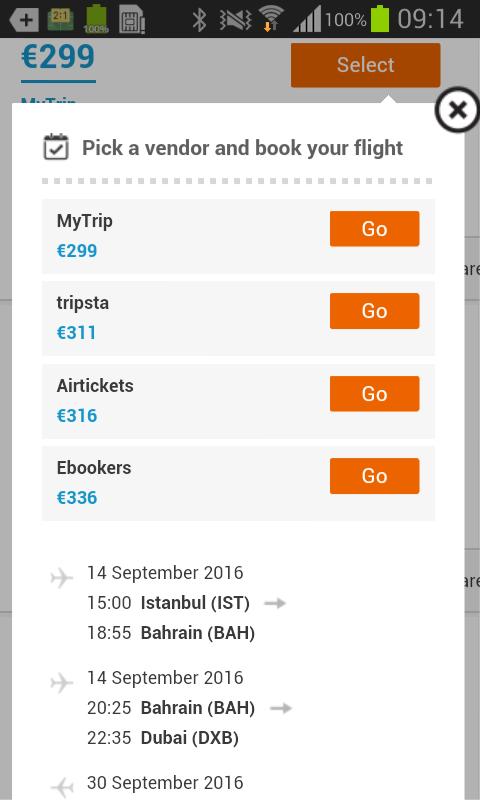The height and width of the screenshot is (800, 480).
Task: Click Go for tripsta vendor
Action: (x=374, y=311)
